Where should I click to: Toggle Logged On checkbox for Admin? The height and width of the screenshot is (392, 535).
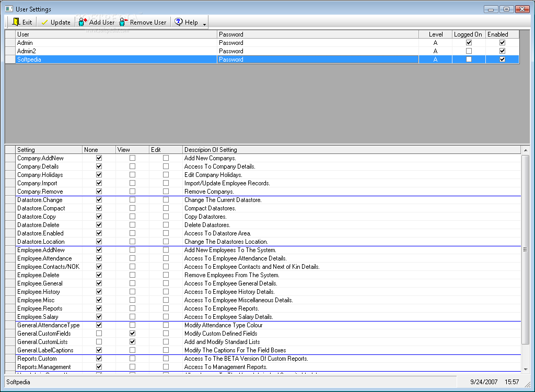point(469,43)
